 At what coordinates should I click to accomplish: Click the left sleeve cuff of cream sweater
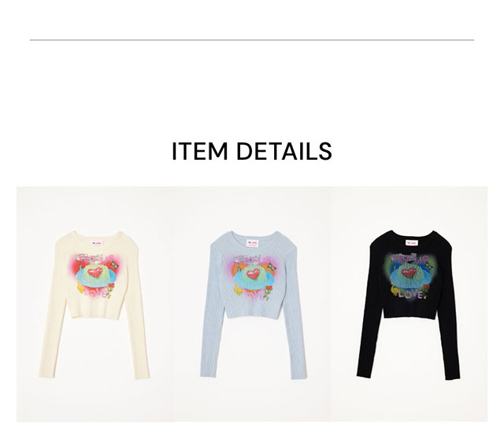(46, 374)
